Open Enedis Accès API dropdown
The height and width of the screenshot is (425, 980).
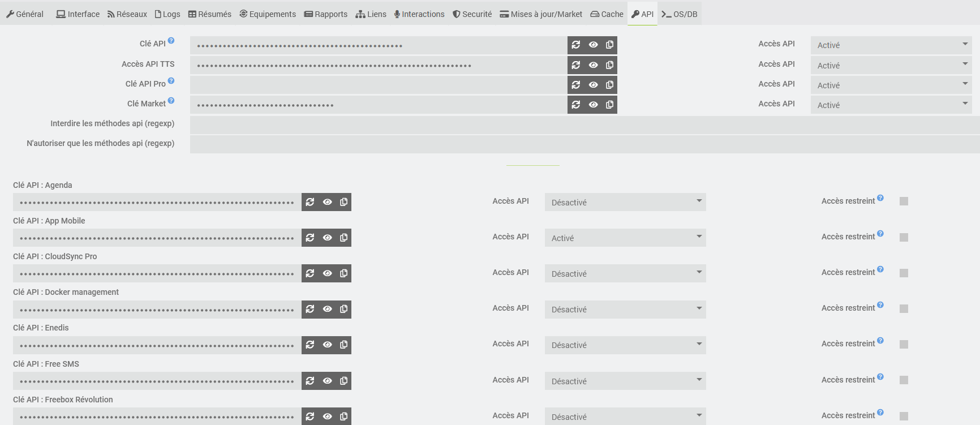click(625, 345)
